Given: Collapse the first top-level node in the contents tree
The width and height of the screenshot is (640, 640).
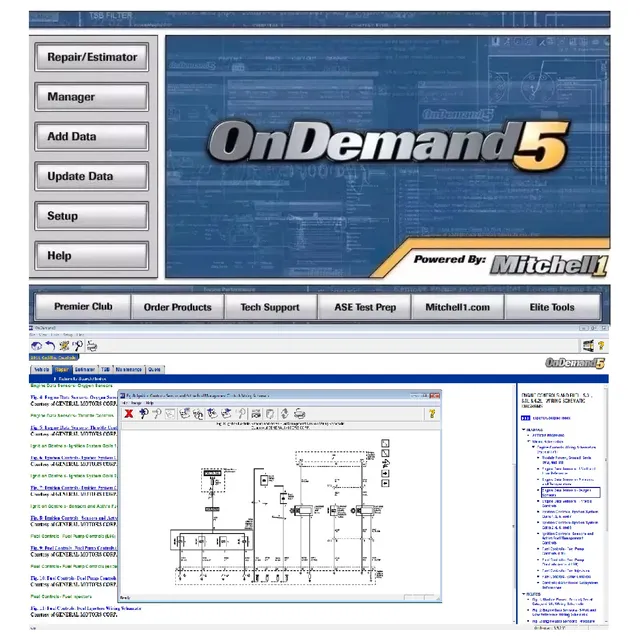Looking at the screenshot, I should pos(524,429).
